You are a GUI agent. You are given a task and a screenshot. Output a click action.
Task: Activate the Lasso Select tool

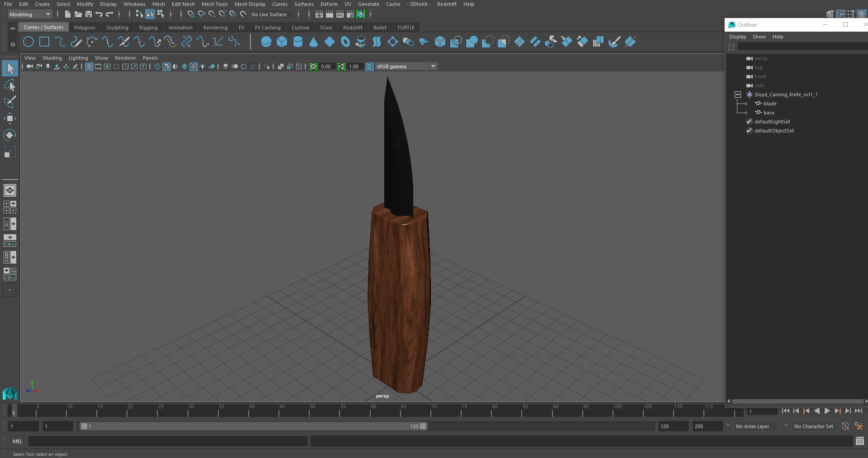tap(10, 85)
